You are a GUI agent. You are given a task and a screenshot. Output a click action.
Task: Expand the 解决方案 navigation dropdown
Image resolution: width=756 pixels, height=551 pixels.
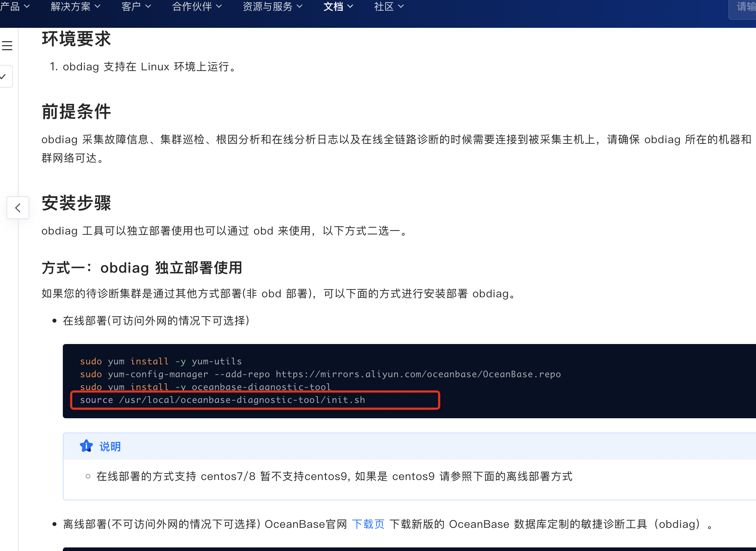click(76, 6)
